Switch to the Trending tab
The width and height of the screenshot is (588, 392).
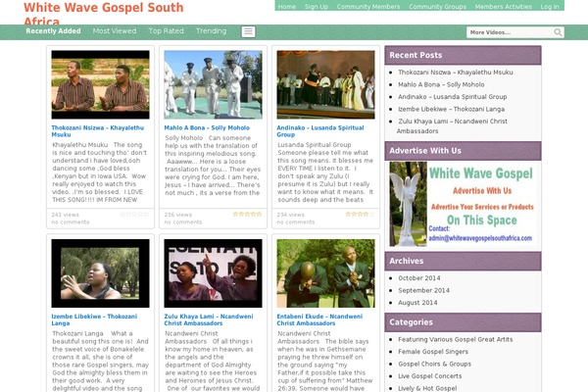point(211,30)
